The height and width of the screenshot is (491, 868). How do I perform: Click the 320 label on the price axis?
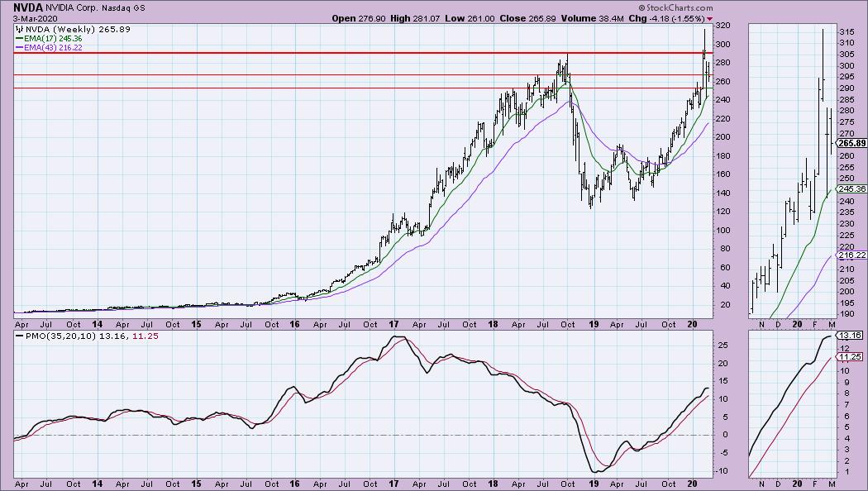pyautogui.click(x=722, y=26)
